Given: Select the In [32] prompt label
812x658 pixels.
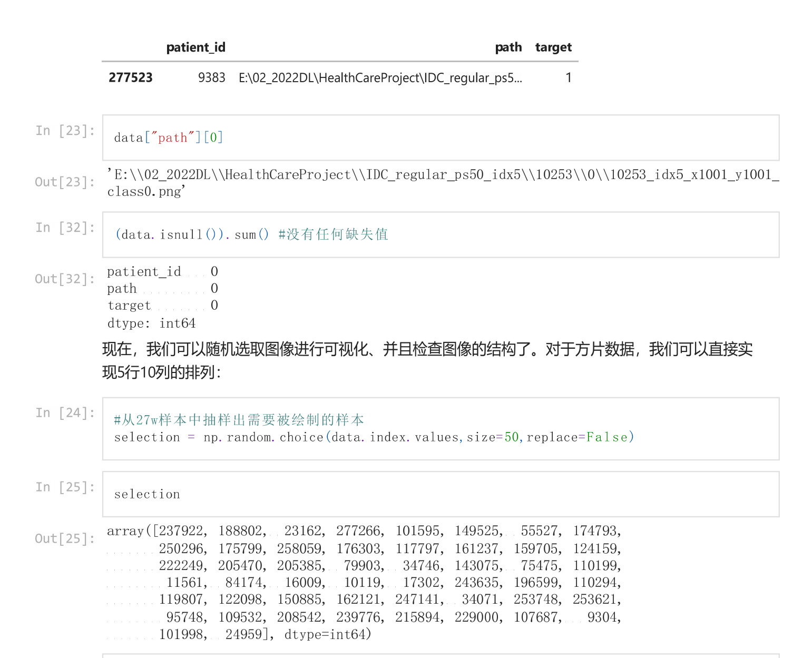Looking at the screenshot, I should pyautogui.click(x=65, y=227).
